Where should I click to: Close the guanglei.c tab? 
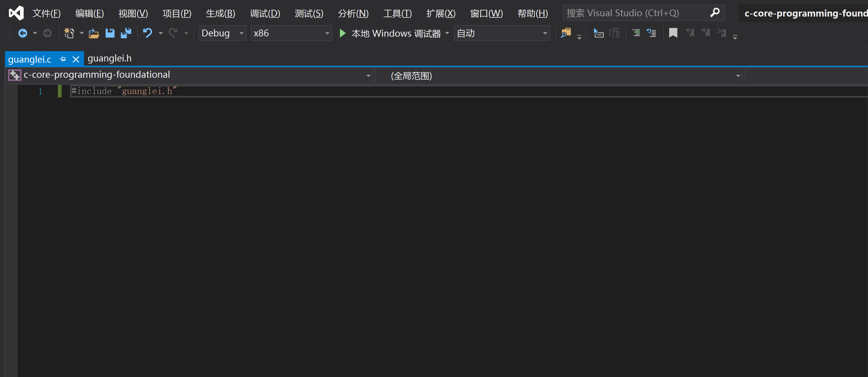76,59
